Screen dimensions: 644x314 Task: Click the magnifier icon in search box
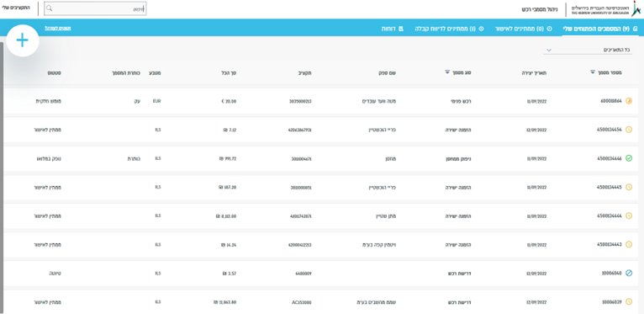(x=50, y=8)
